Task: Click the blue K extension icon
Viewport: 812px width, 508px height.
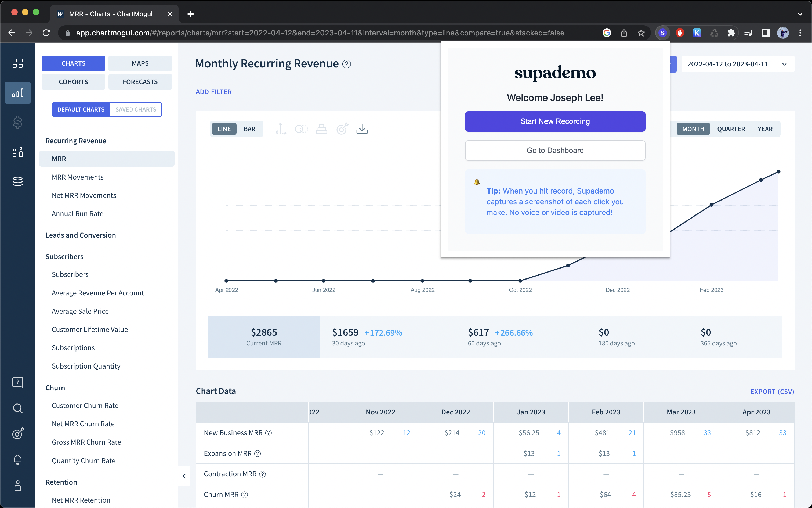Action: [x=697, y=33]
